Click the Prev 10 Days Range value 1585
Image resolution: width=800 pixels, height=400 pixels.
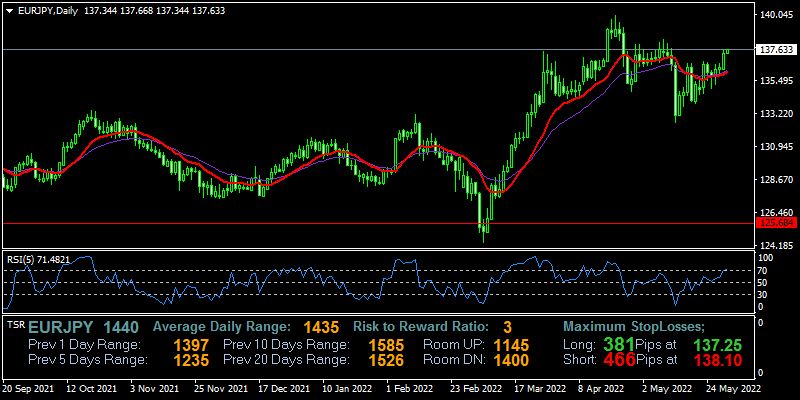(386, 345)
